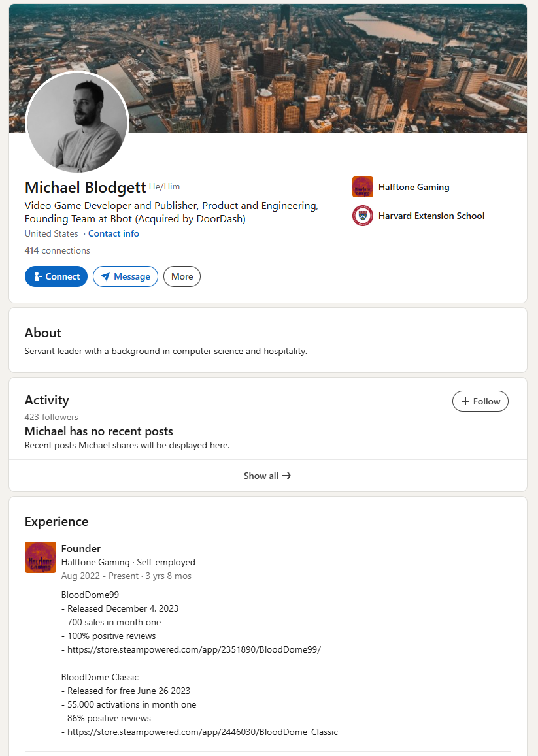The image size is (538, 756).
Task: Open the More actions menu
Action: point(182,276)
